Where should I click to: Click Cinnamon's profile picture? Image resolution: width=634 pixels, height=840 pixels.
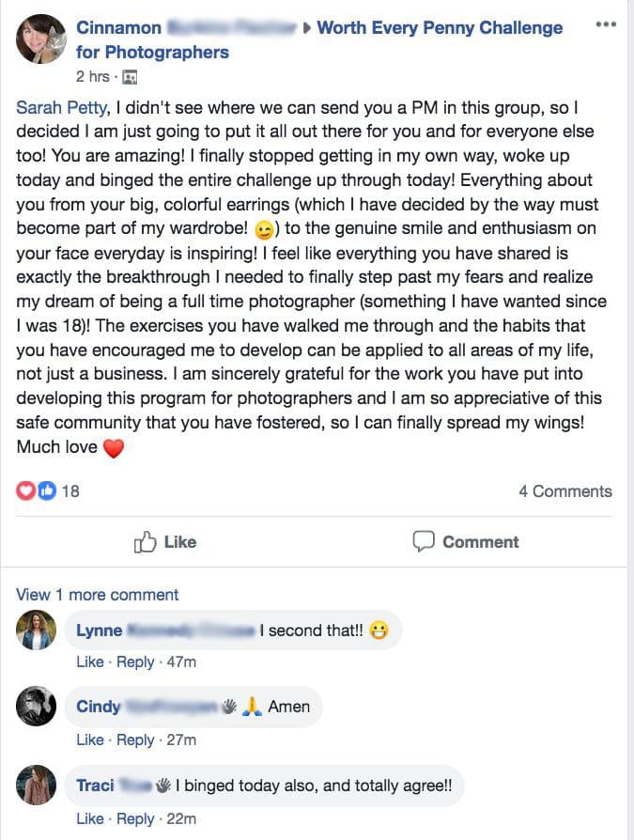point(40,39)
